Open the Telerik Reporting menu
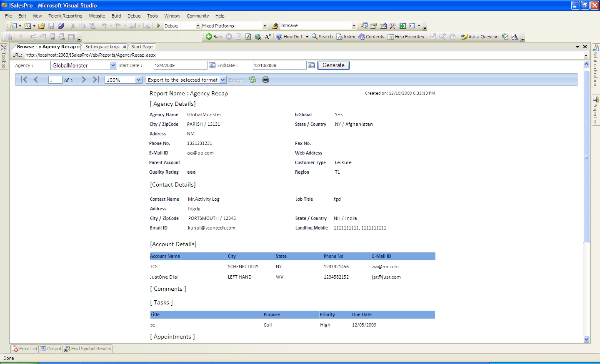 [65, 16]
